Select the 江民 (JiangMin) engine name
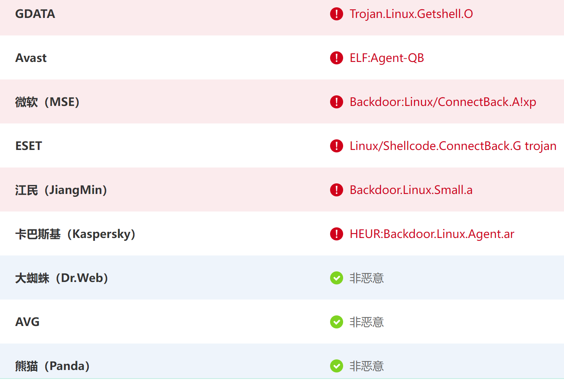Screen dimensions: 564x392 pos(61,190)
